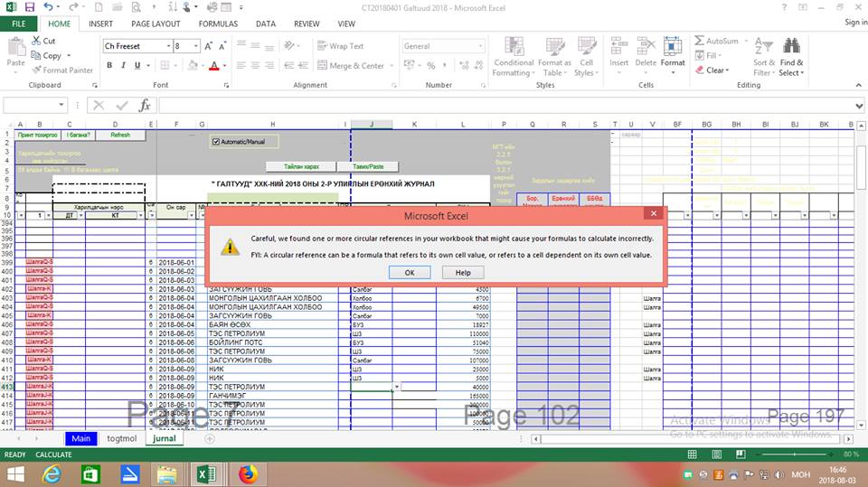Click the Find & Select binoculars icon
This screenshot has width=868, height=487.
(791, 47)
